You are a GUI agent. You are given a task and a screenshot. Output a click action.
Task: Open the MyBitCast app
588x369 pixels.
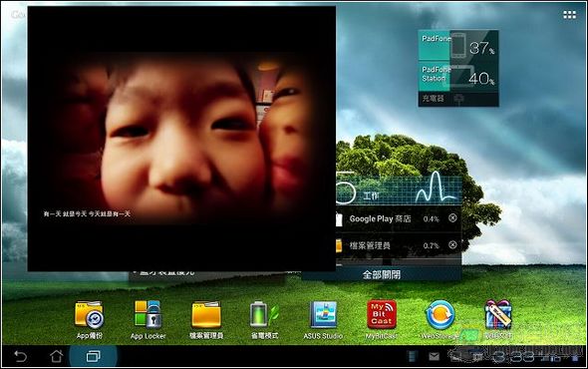pos(382,319)
